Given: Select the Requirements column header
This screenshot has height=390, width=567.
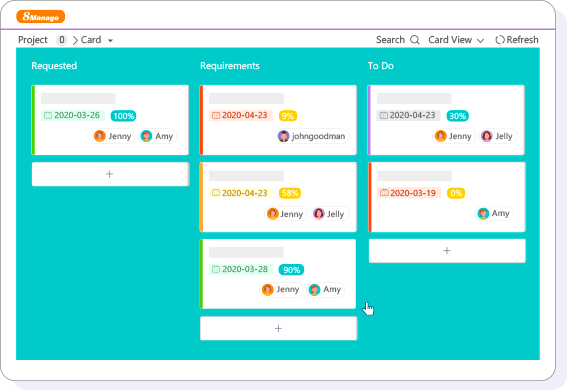Looking at the screenshot, I should [230, 66].
